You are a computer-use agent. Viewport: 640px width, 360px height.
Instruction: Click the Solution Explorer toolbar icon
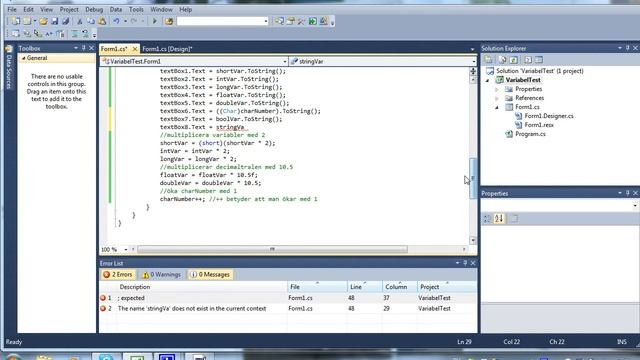click(279, 21)
